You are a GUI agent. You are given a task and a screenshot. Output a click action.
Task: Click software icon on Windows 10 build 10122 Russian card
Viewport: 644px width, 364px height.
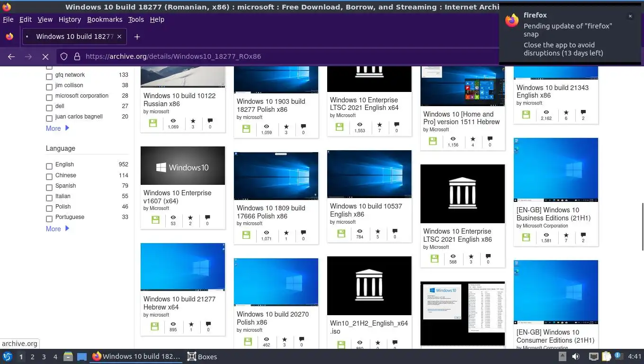[x=153, y=123]
